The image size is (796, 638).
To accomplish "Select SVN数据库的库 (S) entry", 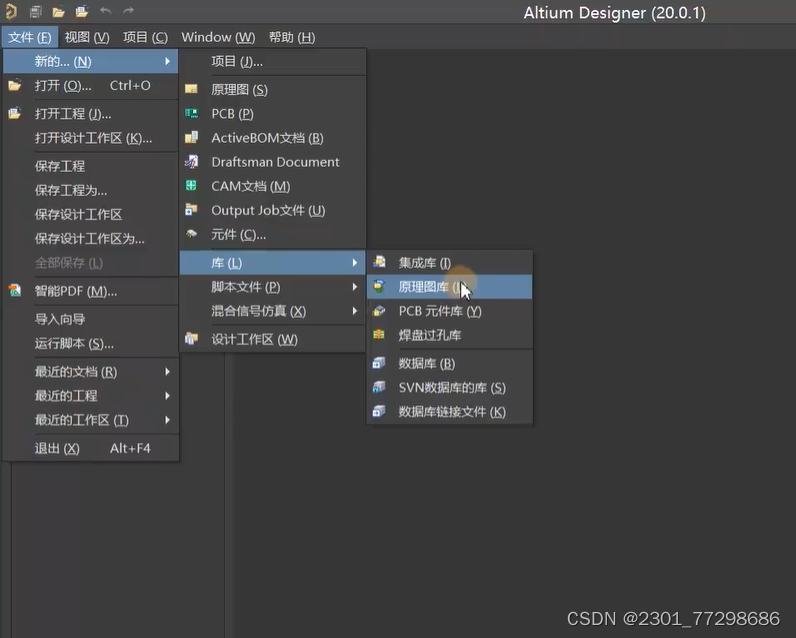I will point(449,388).
